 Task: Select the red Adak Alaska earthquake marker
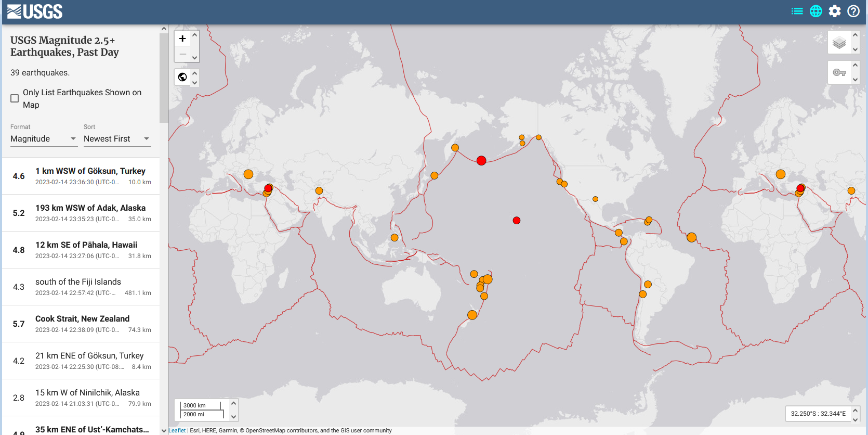tap(481, 160)
